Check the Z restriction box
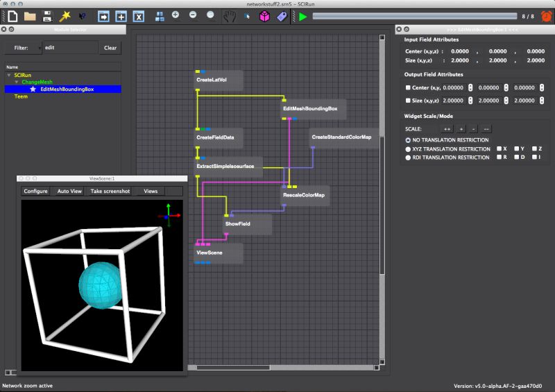 pos(534,148)
